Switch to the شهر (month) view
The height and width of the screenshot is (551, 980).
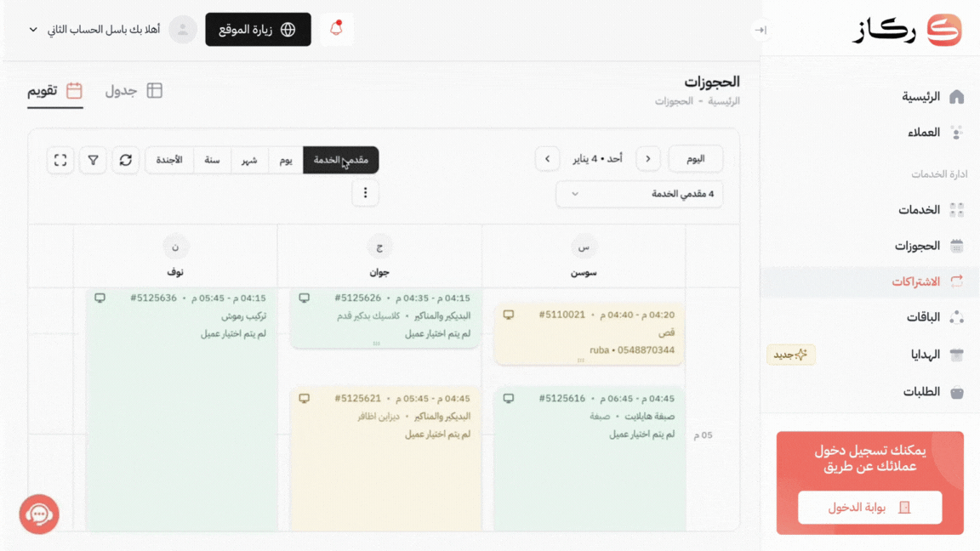coord(249,160)
